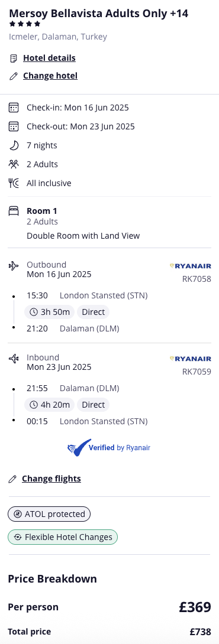Image resolution: width=219 pixels, height=644 pixels.
Task: Click the pencil icon beside Change hotel
Action: pos(14,76)
